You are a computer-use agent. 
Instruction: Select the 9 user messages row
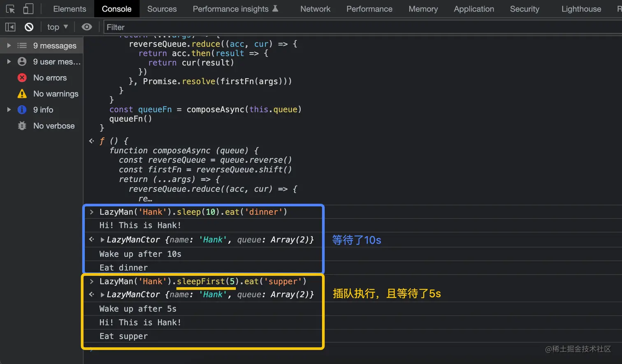click(x=42, y=62)
